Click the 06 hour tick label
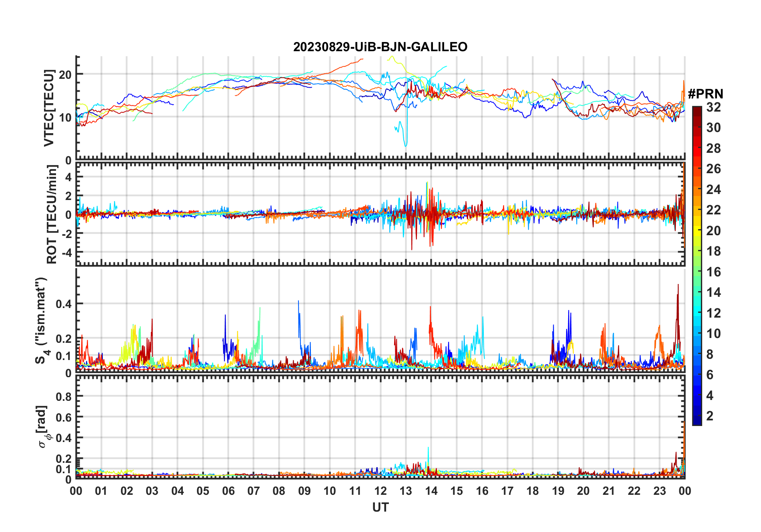761x532 pixels. 228,491
